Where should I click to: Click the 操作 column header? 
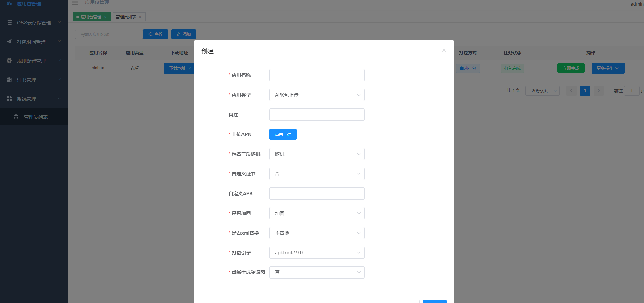click(x=591, y=53)
